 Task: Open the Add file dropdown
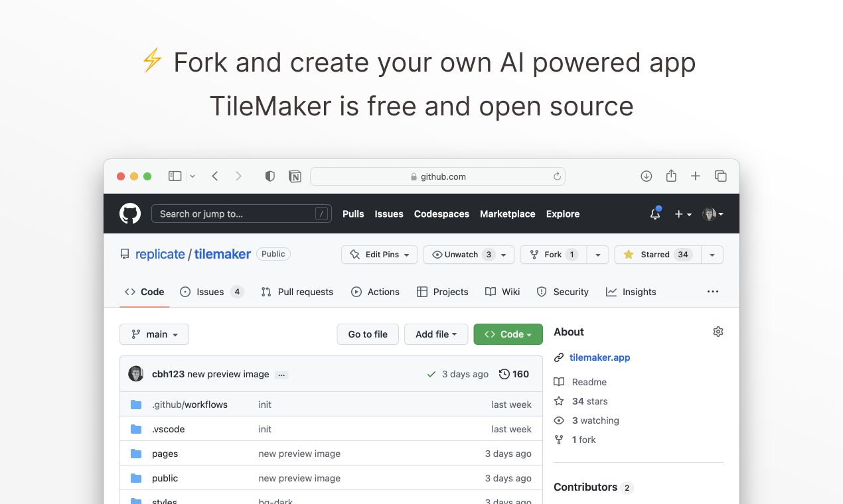tap(436, 334)
